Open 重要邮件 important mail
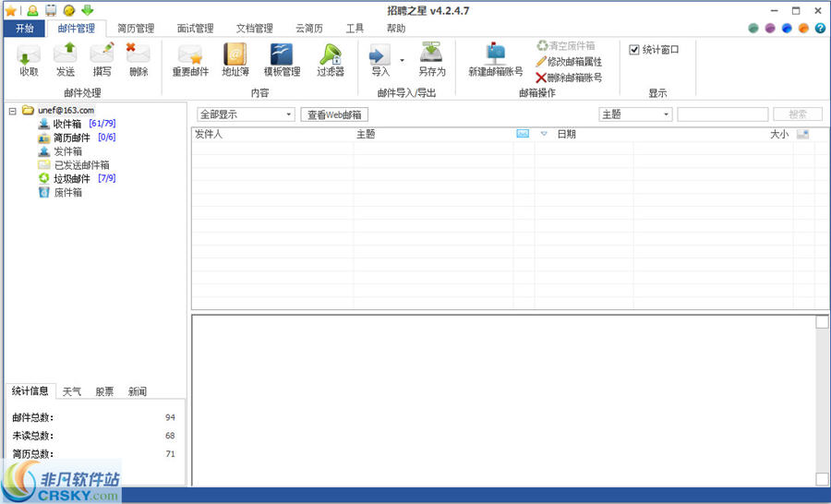 pyautogui.click(x=190, y=60)
